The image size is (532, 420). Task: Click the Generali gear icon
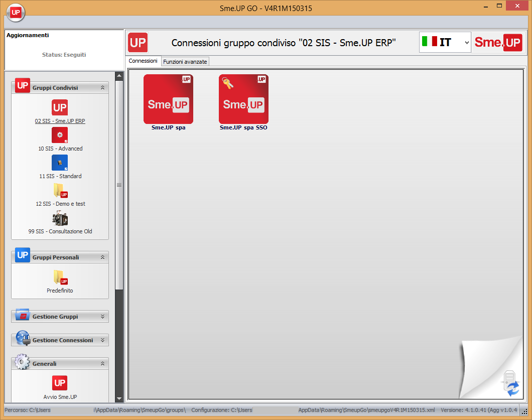pos(23,362)
